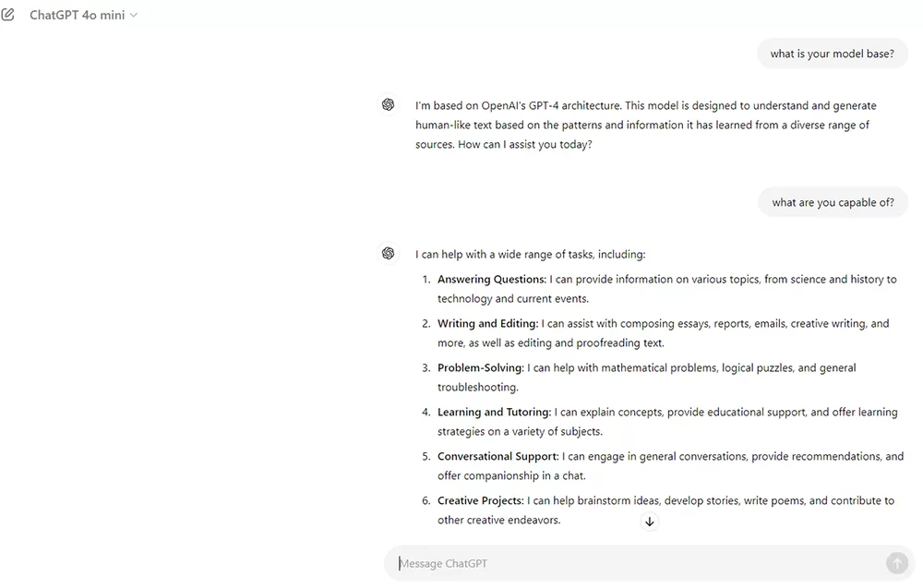This screenshot has width=923, height=588.
Task: Click the Answering Questions list heading
Action: [492, 279]
